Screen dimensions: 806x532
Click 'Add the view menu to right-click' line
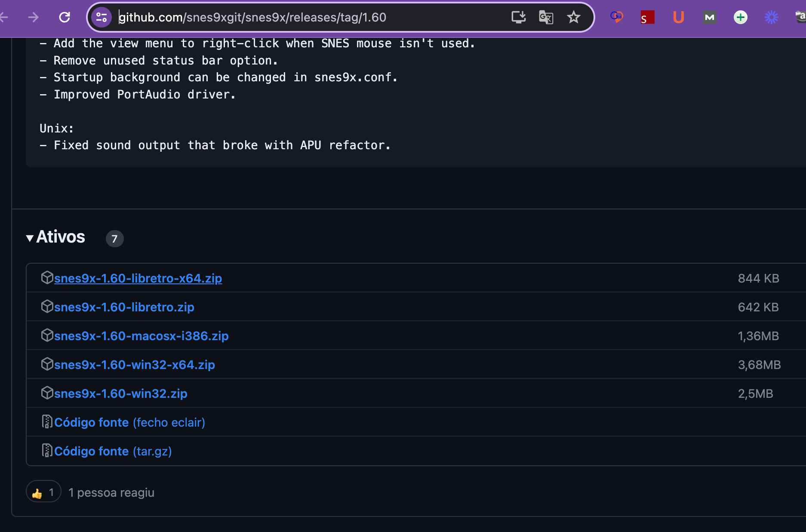click(x=257, y=43)
